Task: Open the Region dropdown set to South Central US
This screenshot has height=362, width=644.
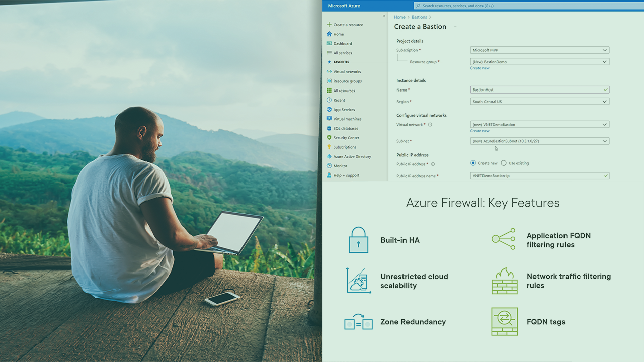Action: point(539,102)
